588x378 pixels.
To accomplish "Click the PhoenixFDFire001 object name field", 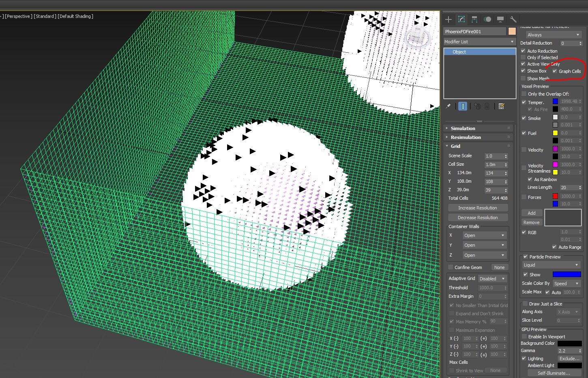I will click(x=475, y=31).
